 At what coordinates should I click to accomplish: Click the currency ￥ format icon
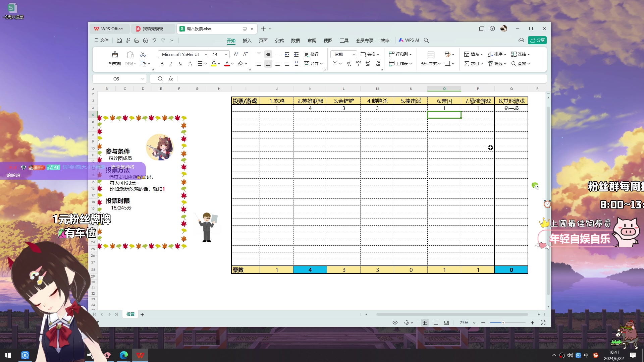click(x=335, y=64)
